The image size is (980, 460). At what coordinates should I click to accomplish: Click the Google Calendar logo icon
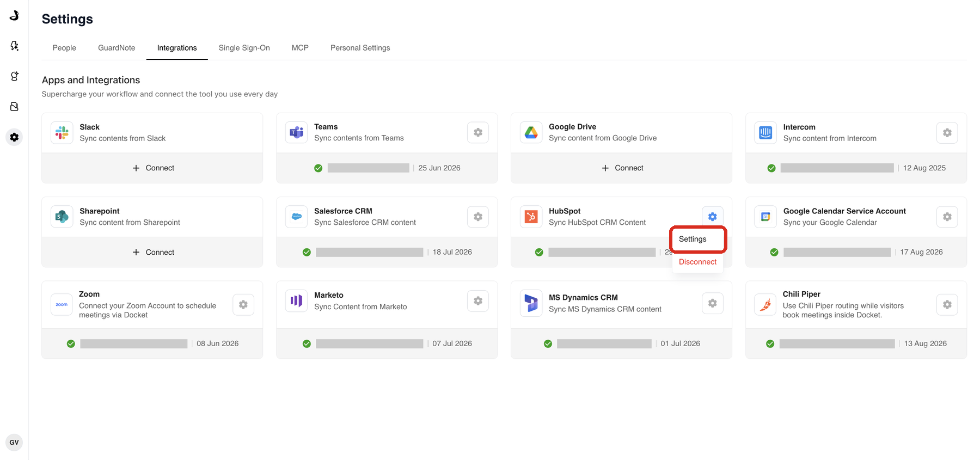tap(765, 217)
